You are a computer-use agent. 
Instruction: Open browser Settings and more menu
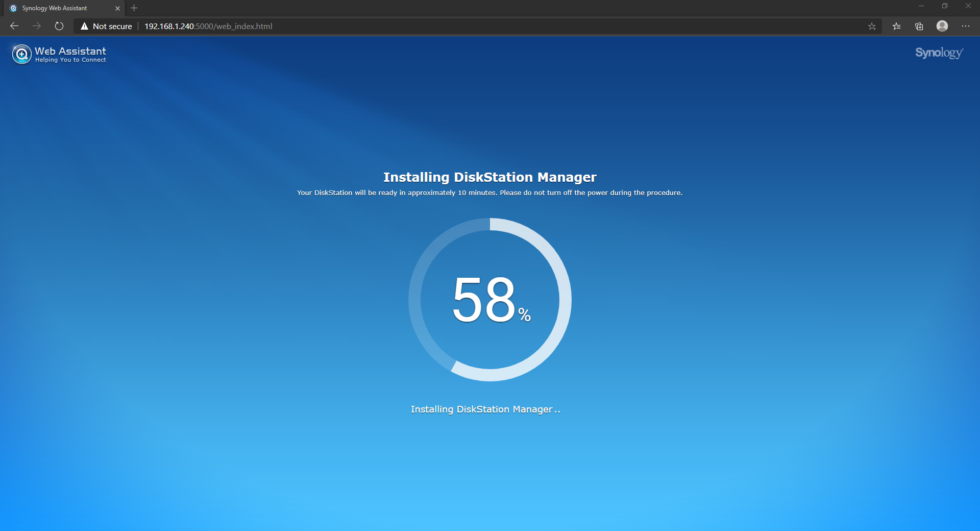(966, 26)
